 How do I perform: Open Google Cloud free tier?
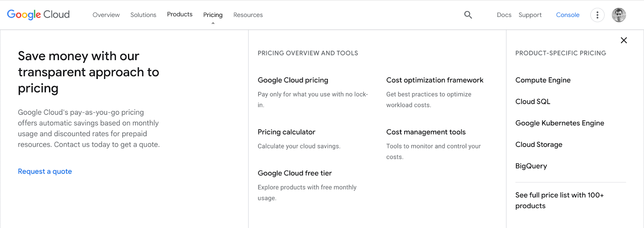click(295, 173)
